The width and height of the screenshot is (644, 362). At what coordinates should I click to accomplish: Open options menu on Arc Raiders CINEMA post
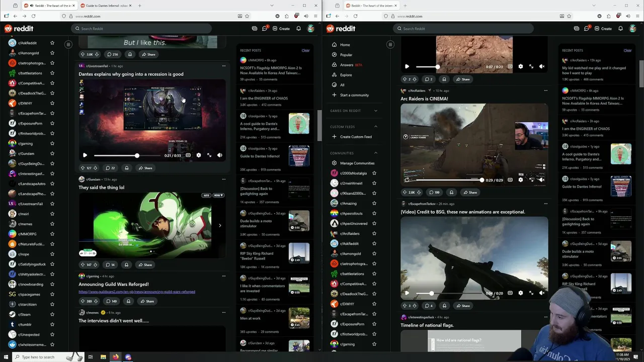coord(546,90)
